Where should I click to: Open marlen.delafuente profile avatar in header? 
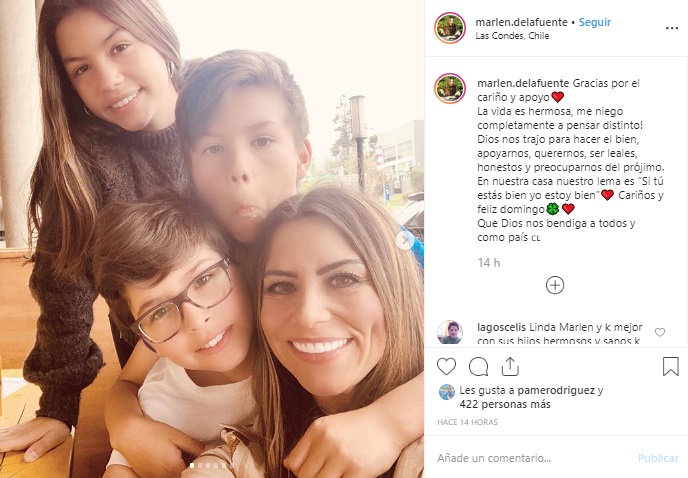tap(450, 28)
